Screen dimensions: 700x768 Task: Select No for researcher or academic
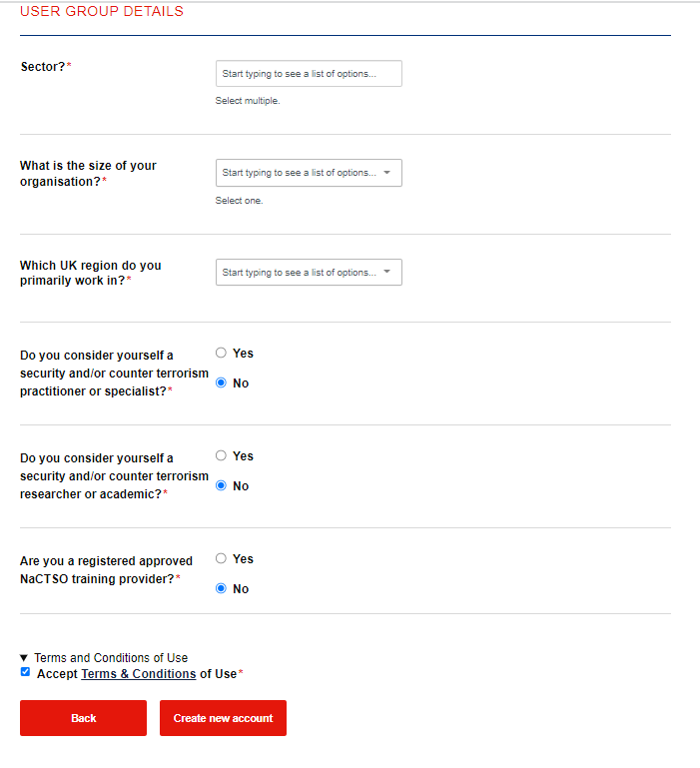222,485
